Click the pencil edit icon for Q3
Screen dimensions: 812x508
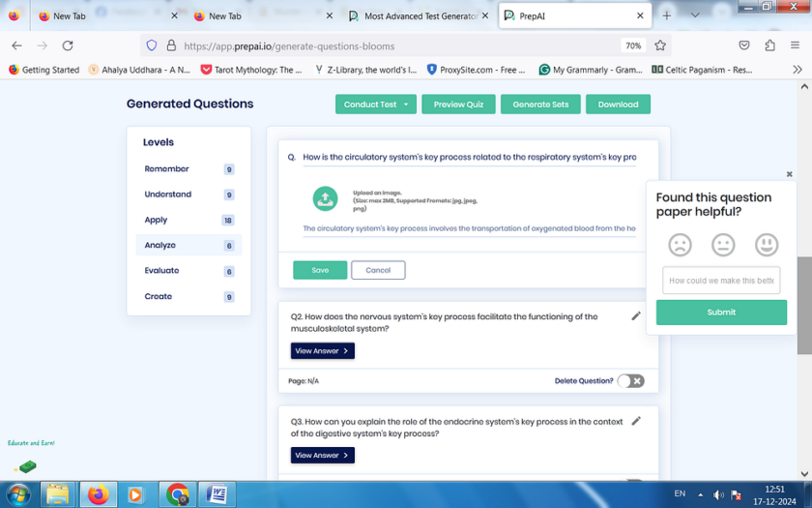point(636,421)
